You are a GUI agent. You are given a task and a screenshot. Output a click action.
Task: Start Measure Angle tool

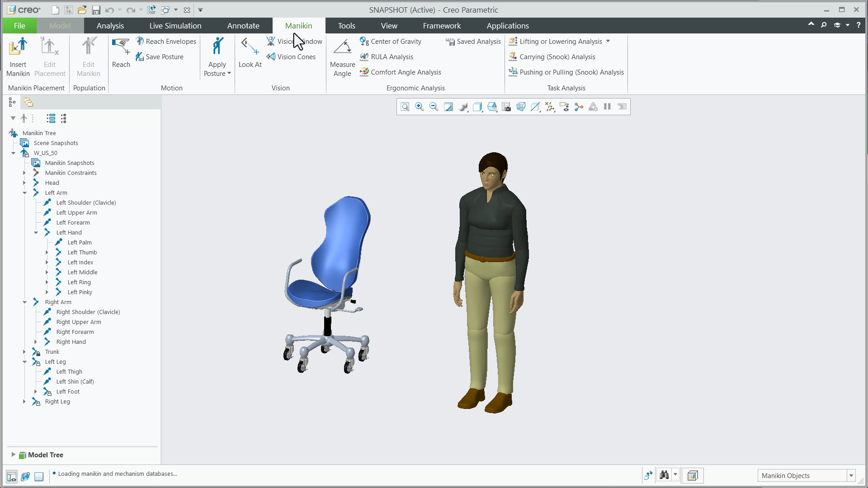click(342, 57)
